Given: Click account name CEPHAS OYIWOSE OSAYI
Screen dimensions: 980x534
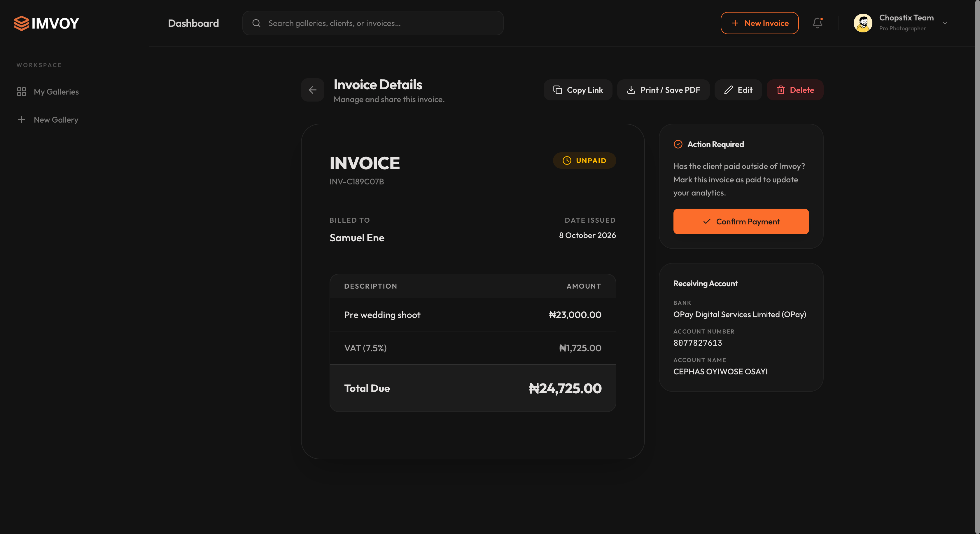Looking at the screenshot, I should click(720, 371).
